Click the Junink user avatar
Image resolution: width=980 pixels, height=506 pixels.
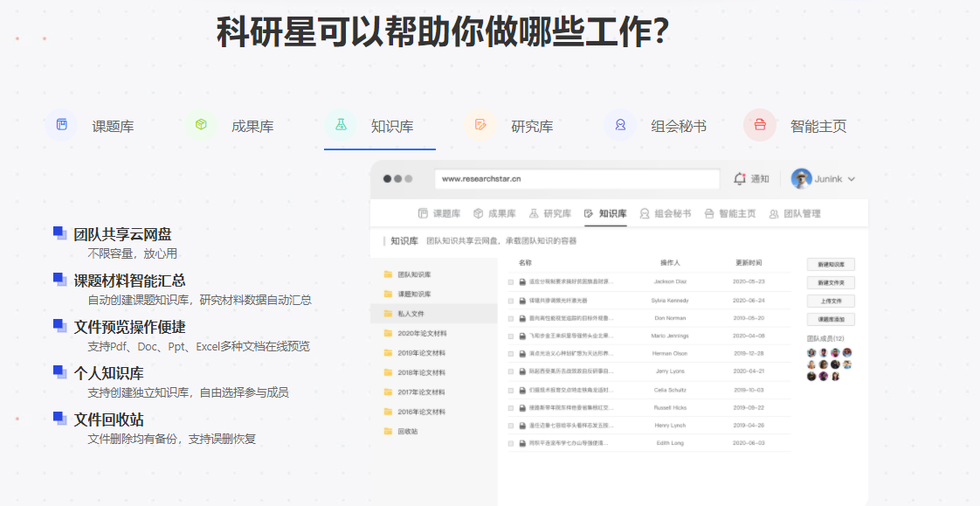[x=801, y=179]
